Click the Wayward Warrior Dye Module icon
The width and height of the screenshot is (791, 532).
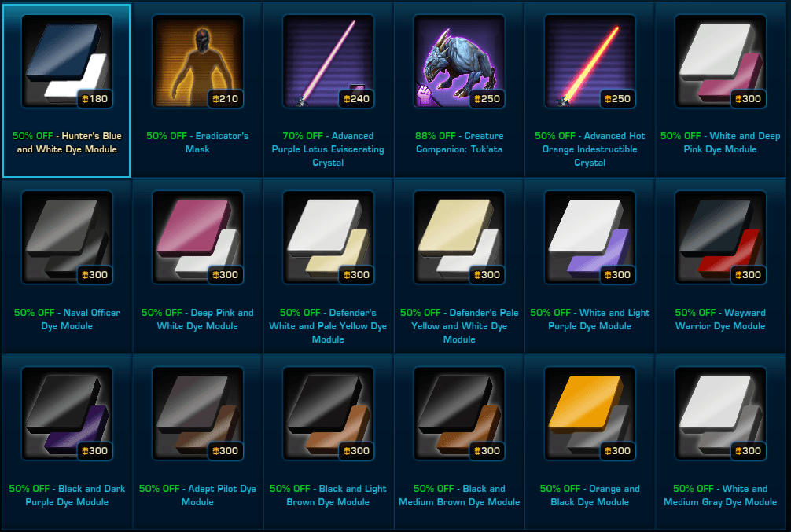tap(720, 237)
